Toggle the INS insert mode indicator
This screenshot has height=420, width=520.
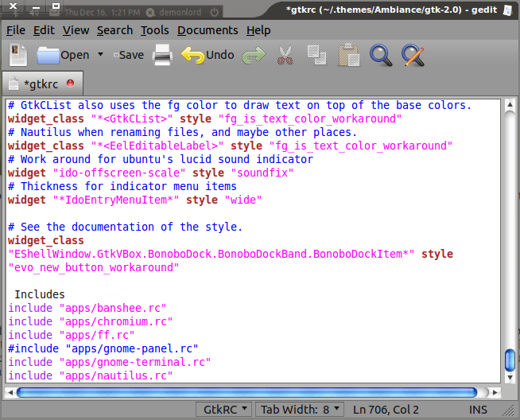[x=478, y=410]
